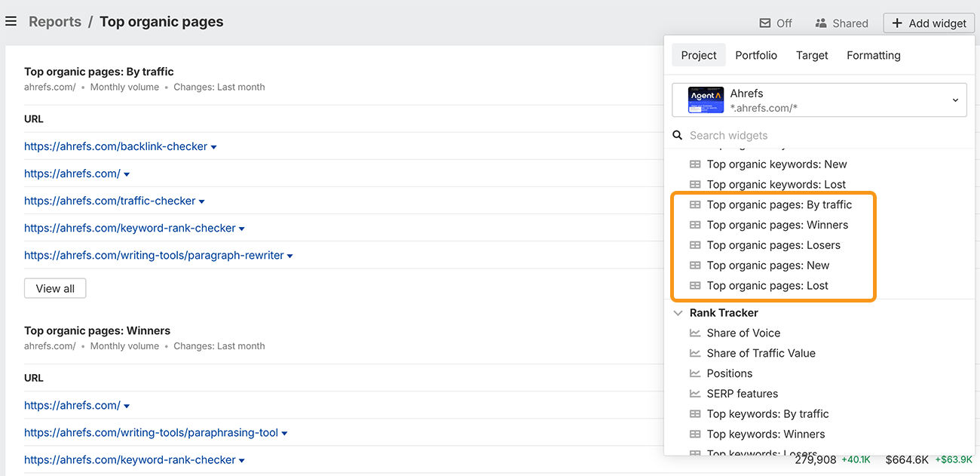Click chart icon beside Positions
The width and height of the screenshot is (980, 476).
(x=695, y=374)
